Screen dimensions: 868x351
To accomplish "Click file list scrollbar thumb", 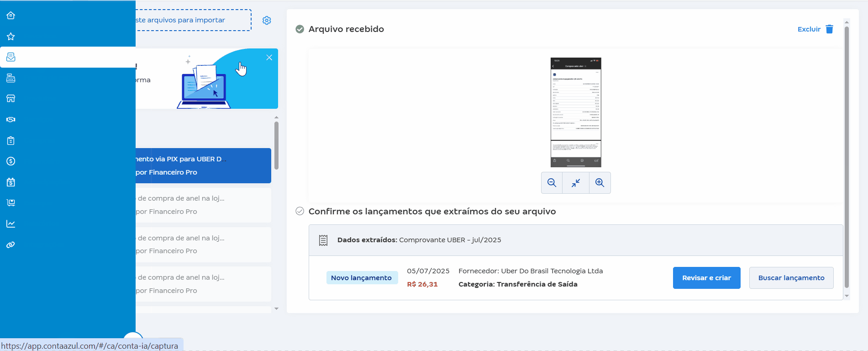I will (276, 145).
